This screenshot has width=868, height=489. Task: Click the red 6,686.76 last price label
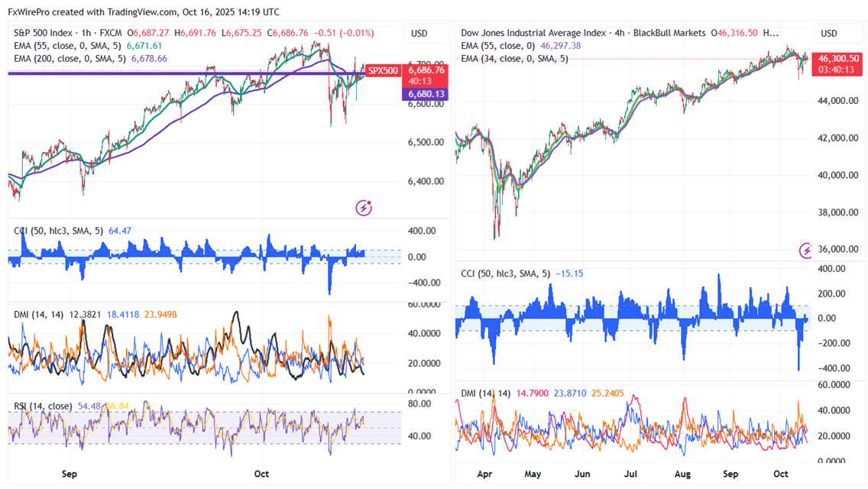click(x=426, y=70)
